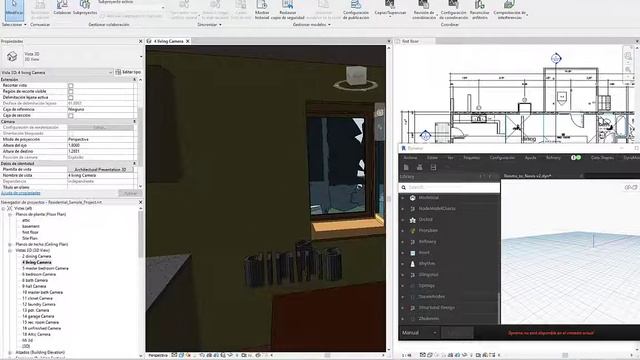Image resolution: width=640 pixels, height=360 pixels.
Task: Click the Copiar/Supervisar tool
Action: [x=390, y=7]
